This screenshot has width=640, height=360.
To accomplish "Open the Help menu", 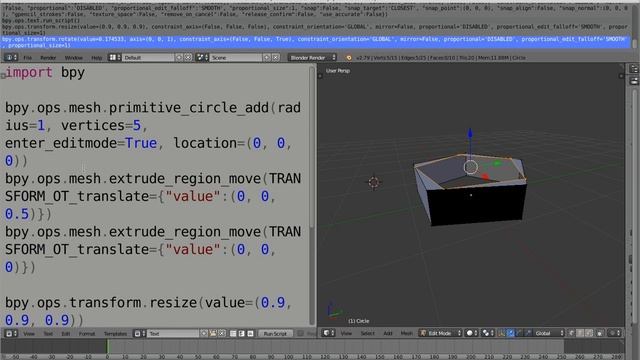I will tap(97, 58).
